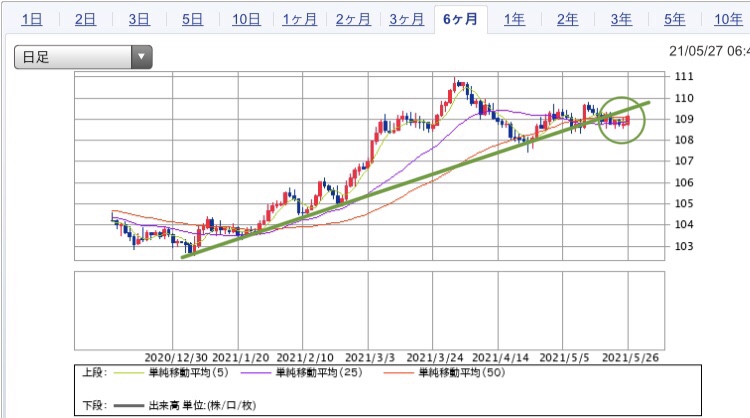
Task: Click the 110 price axis label
Action: 684,98
